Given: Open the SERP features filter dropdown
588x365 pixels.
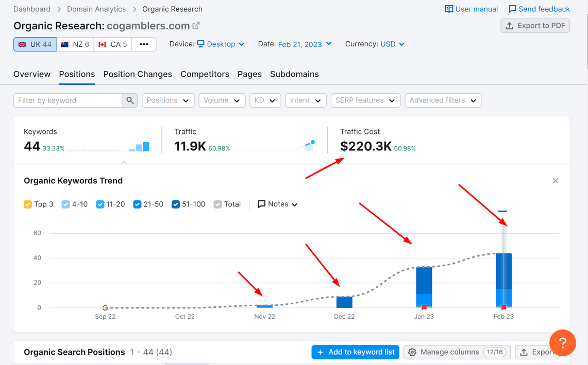Looking at the screenshot, I should pyautogui.click(x=365, y=100).
